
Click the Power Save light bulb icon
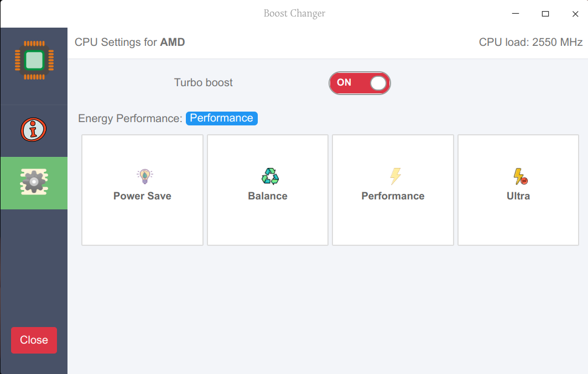pos(144,176)
